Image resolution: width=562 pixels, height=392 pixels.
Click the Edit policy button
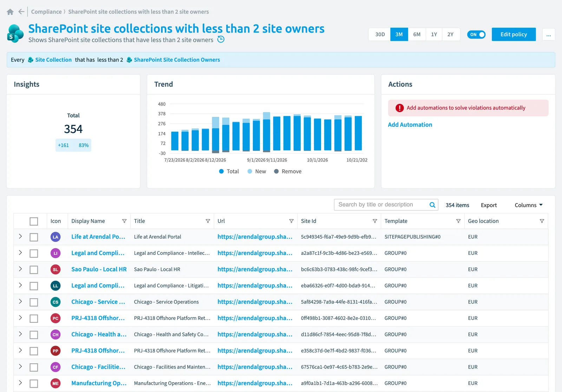coord(514,34)
